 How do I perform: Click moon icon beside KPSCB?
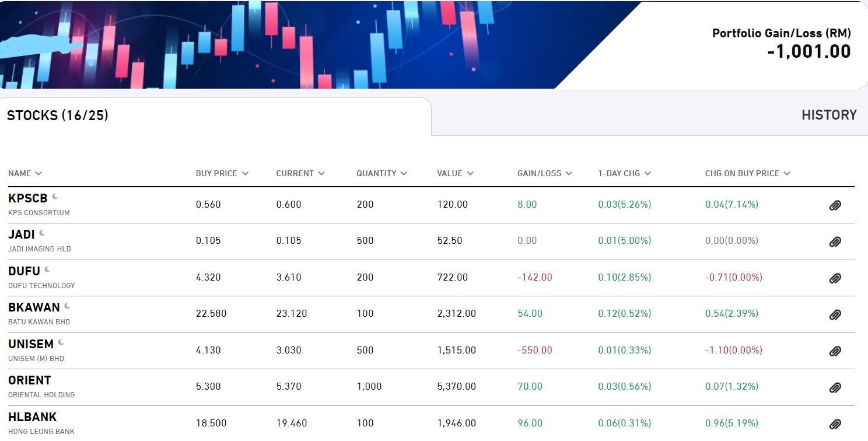point(55,197)
